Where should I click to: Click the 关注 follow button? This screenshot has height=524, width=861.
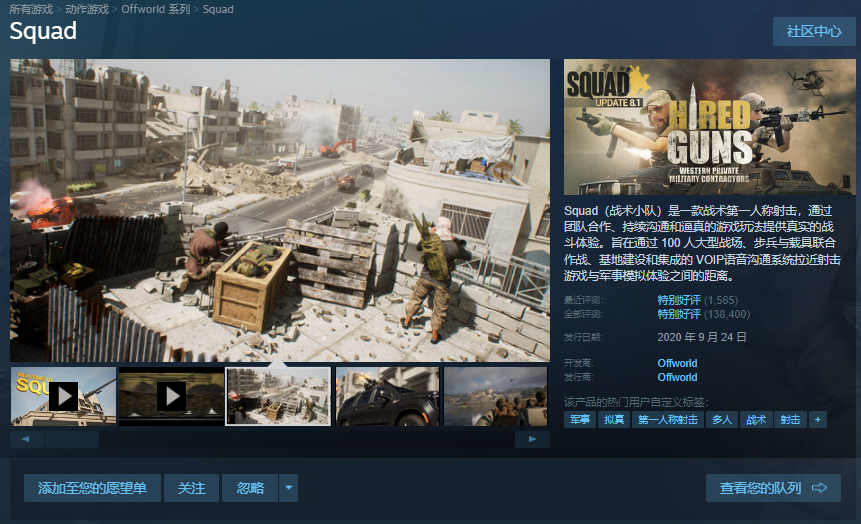tap(191, 488)
